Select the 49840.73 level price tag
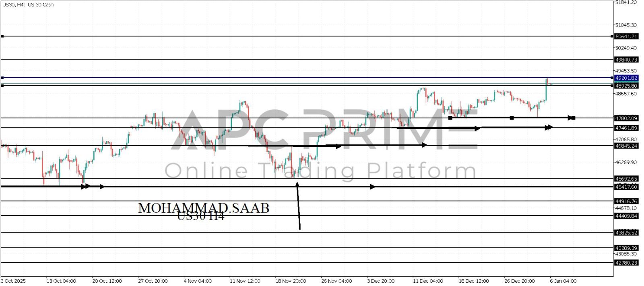 (x=626, y=60)
